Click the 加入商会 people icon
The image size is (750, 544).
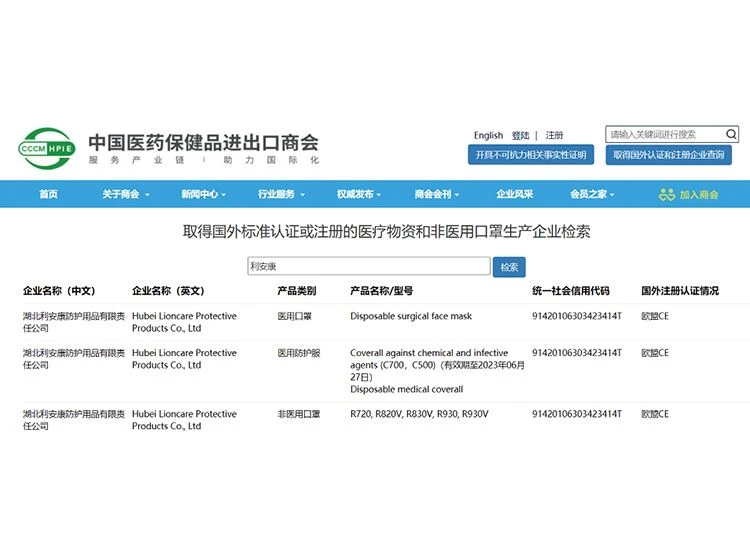pyautogui.click(x=667, y=194)
